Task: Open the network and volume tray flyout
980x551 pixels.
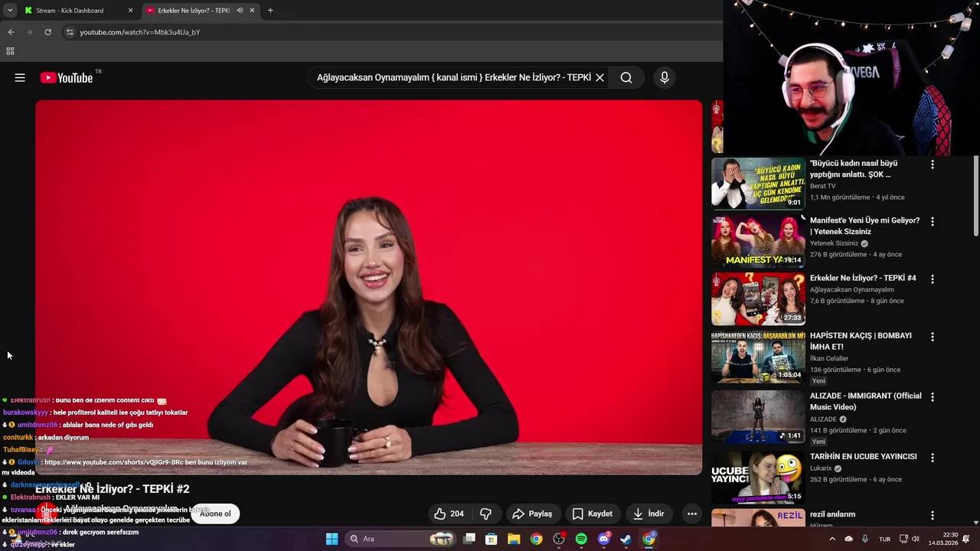Action: click(x=909, y=539)
